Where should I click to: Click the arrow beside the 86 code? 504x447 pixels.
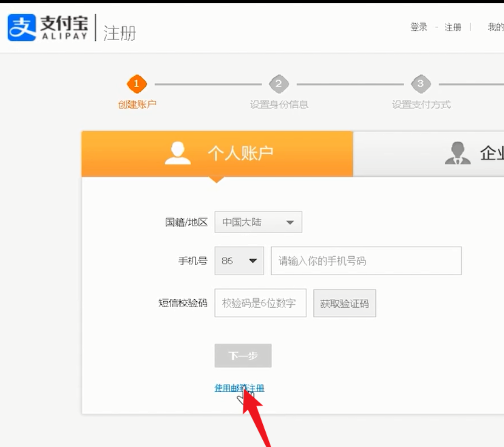(253, 261)
